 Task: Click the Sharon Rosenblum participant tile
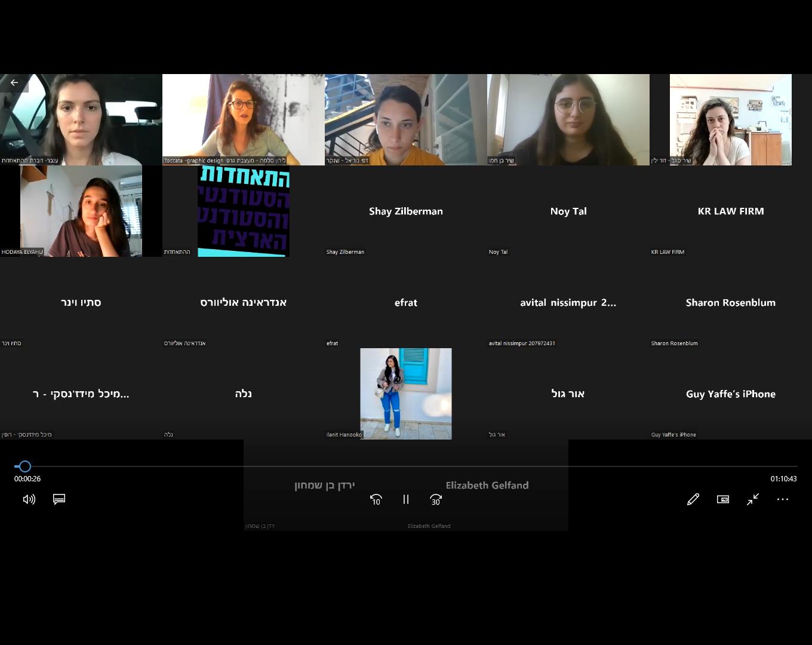point(731,303)
